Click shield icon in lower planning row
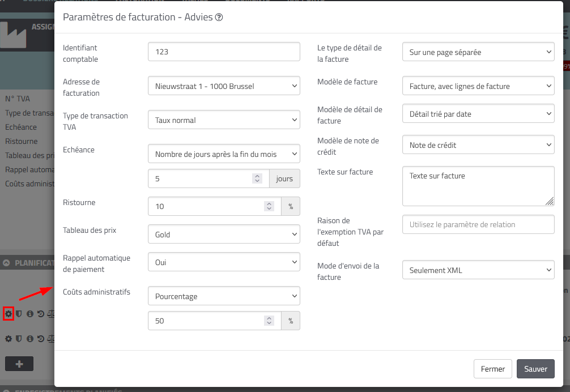Screen dimensions: 570x392 [x=19, y=339]
